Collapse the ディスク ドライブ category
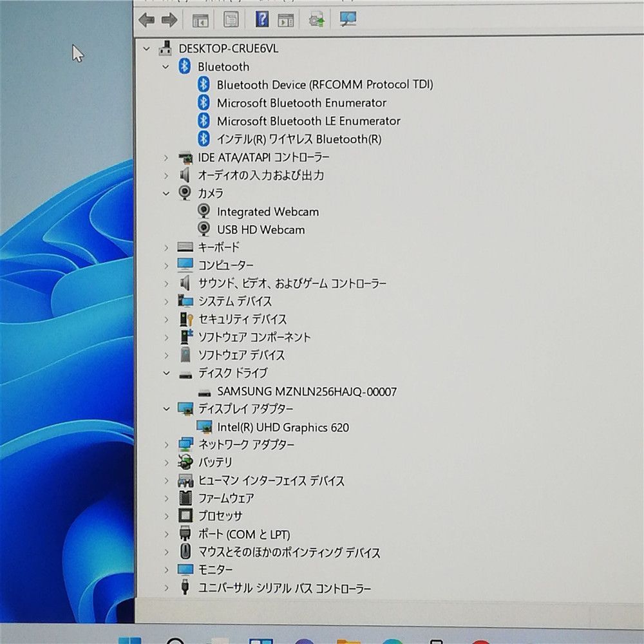Image resolution: width=644 pixels, height=644 pixels. [x=166, y=374]
